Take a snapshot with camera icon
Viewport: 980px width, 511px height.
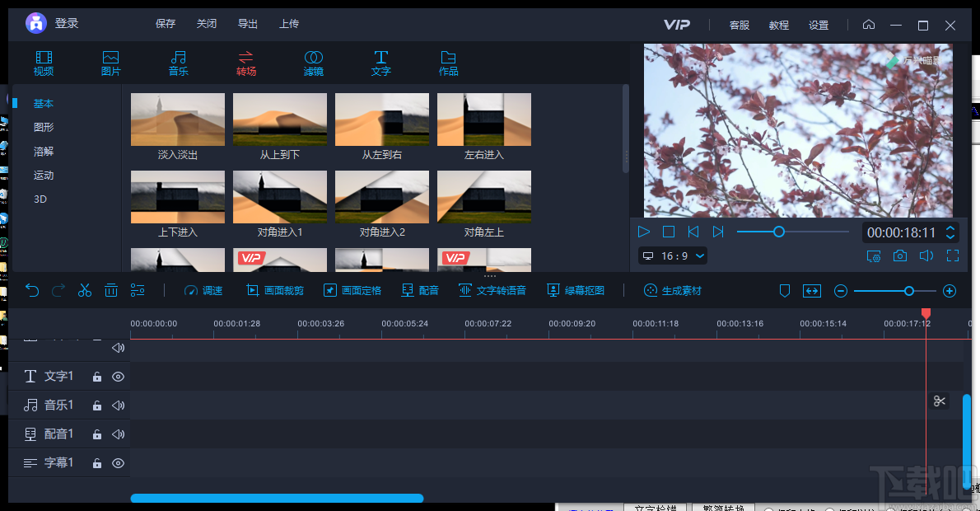(900, 255)
